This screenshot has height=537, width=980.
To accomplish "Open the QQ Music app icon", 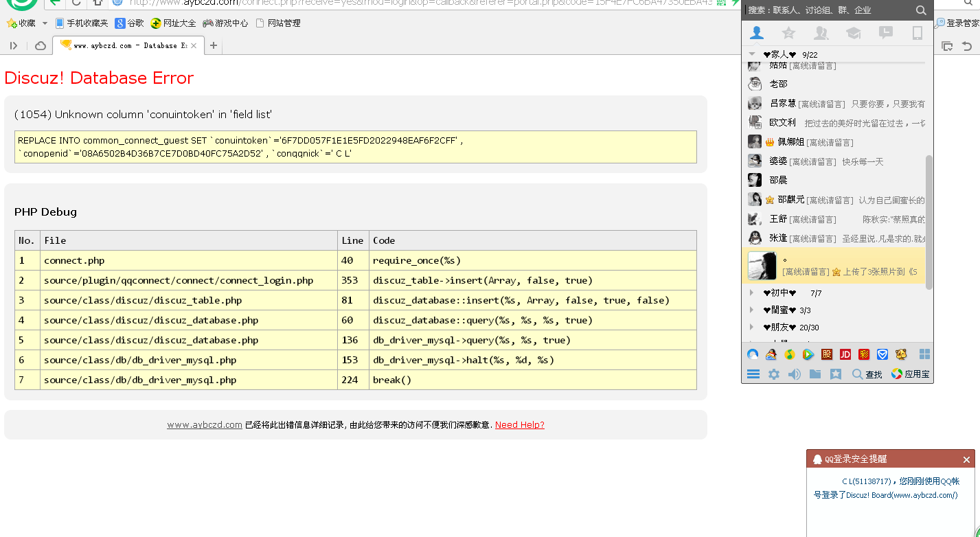I will tap(790, 354).
